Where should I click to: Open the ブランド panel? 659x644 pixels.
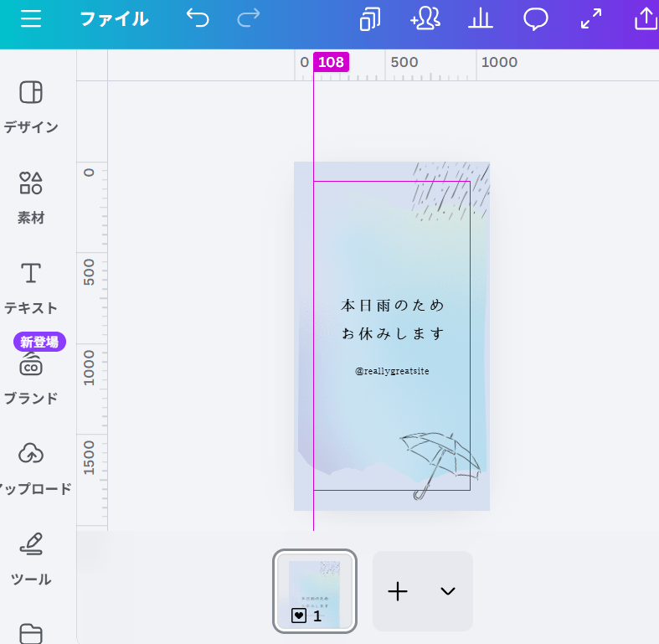[31, 380]
